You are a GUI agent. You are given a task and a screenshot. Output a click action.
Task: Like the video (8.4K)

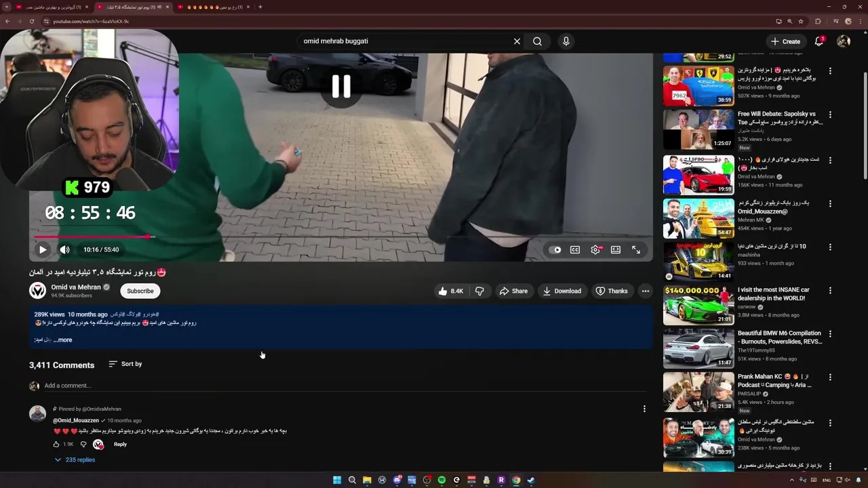pos(451,291)
